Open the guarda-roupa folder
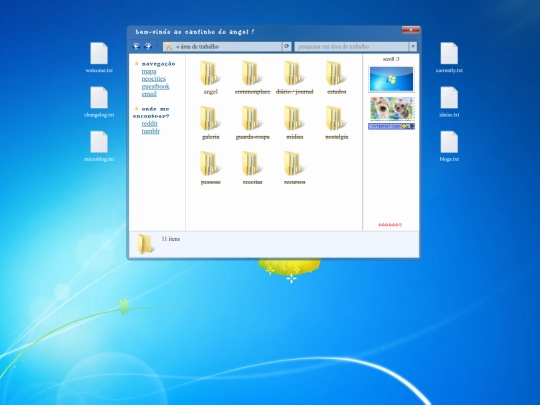 click(252, 123)
